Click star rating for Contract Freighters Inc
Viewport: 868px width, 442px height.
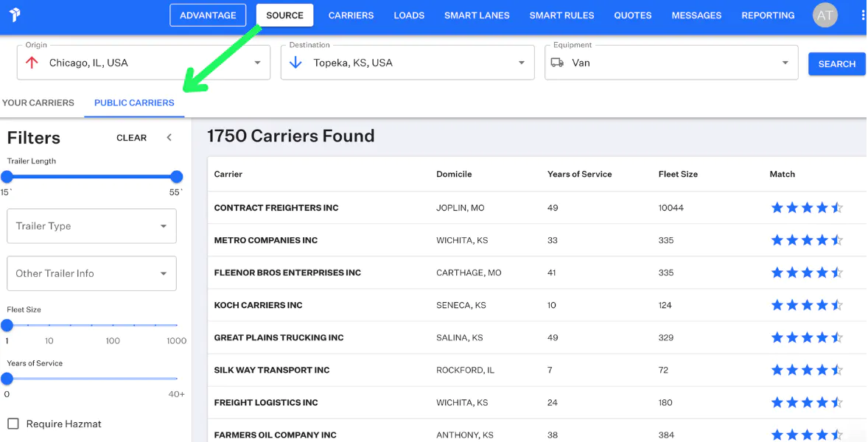click(x=807, y=208)
